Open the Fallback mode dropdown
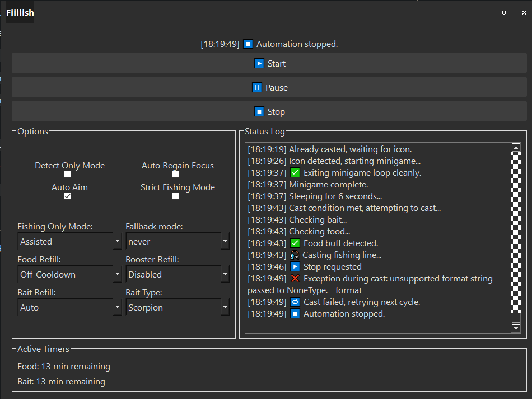The height and width of the screenshot is (399, 532). 178,241
